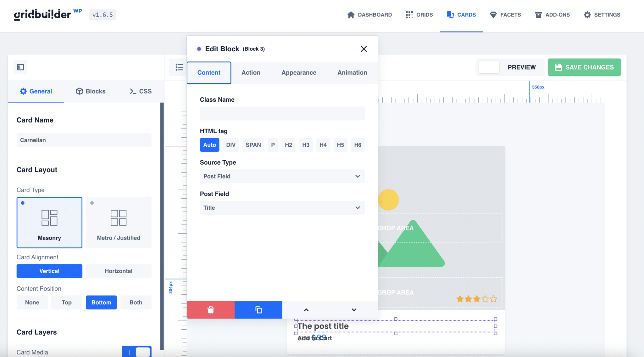This screenshot has height=357, width=644.
Task: Click the sidebar vertical scrollbar
Action: 162,226
